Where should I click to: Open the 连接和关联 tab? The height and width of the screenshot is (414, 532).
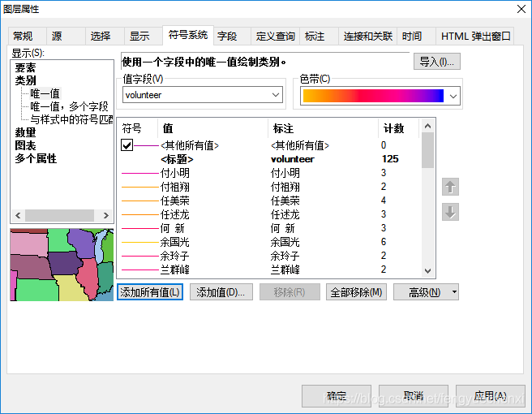click(368, 36)
